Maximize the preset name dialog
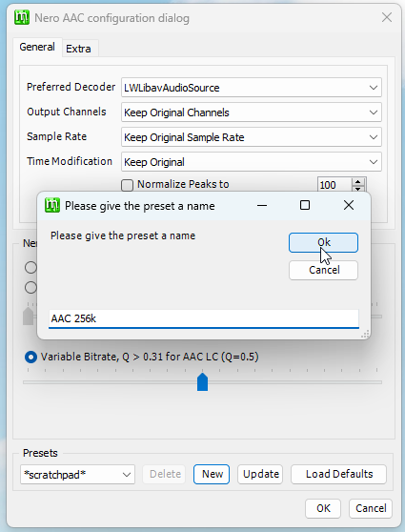The width and height of the screenshot is (405, 532). 305,205
